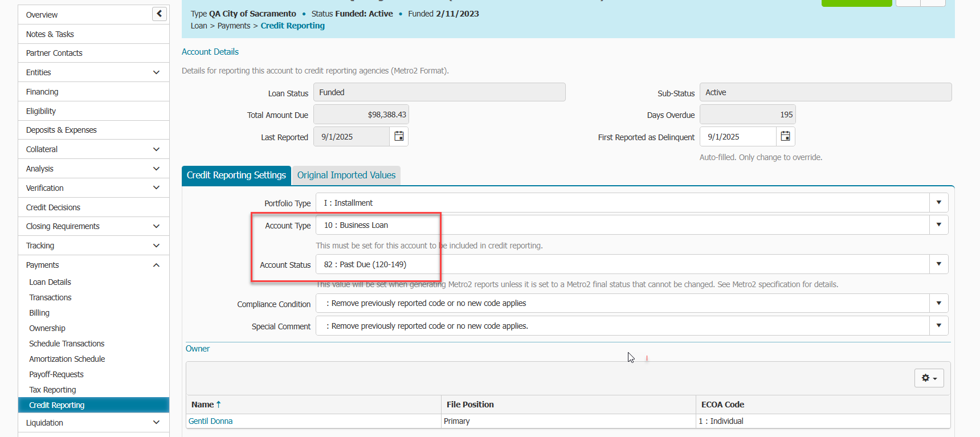This screenshot has height=437, width=980.
Task: Open the Account Type dropdown arrow
Action: pos(938,225)
